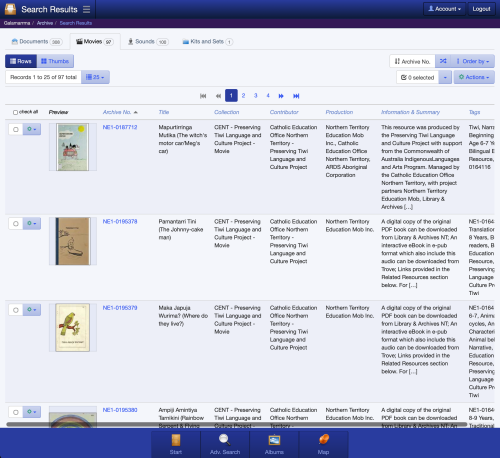Open the hamburger menu next to Search Results
Image resolution: width=500 pixels, height=458 pixels.
click(x=86, y=9)
